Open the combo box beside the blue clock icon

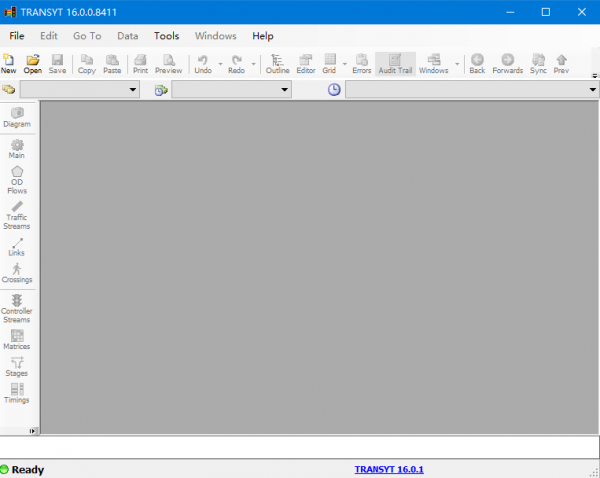point(472,90)
